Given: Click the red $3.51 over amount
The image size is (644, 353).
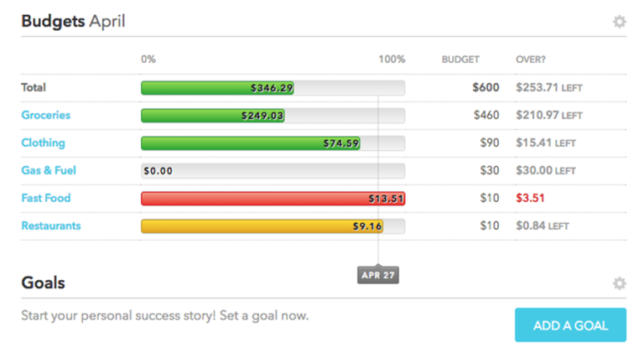Looking at the screenshot, I should click(530, 198).
